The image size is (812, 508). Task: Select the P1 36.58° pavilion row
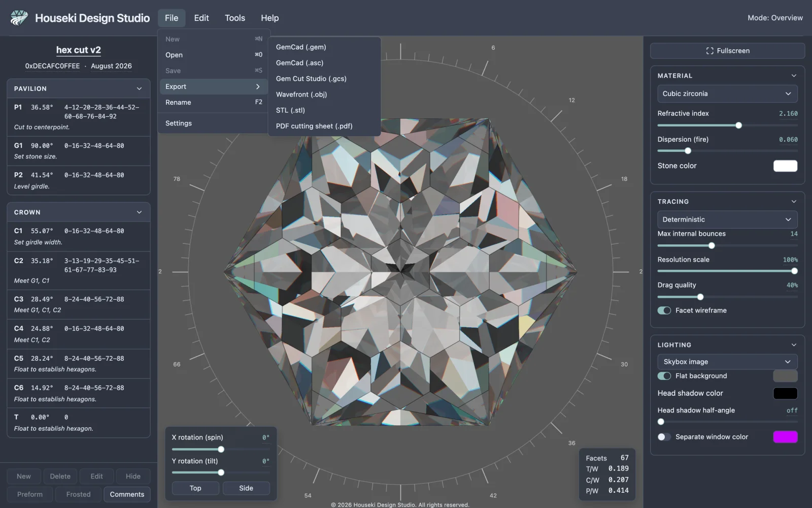pos(79,117)
